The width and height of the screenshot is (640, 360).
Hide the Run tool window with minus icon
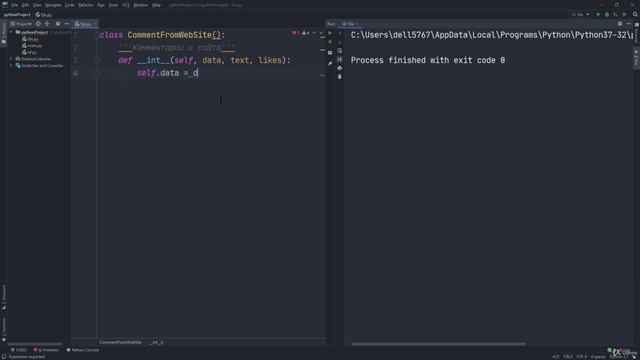[x=629, y=24]
